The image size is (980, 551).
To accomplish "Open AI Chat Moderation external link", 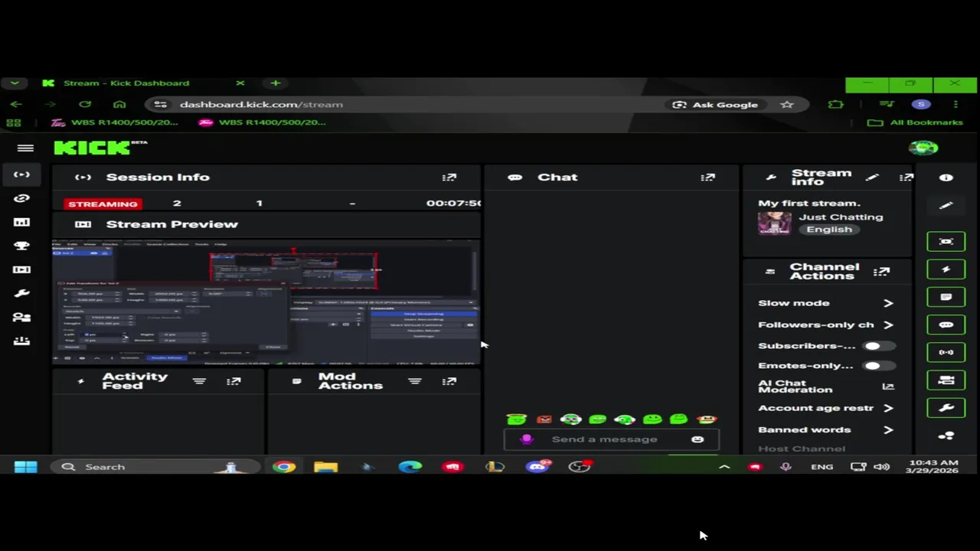I will pos(888,386).
